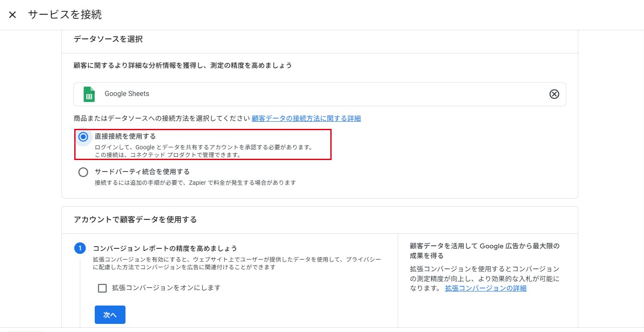Viewport: 644px width, 332px height.
Task: Click step 1 circle badge
Action: 80,248
